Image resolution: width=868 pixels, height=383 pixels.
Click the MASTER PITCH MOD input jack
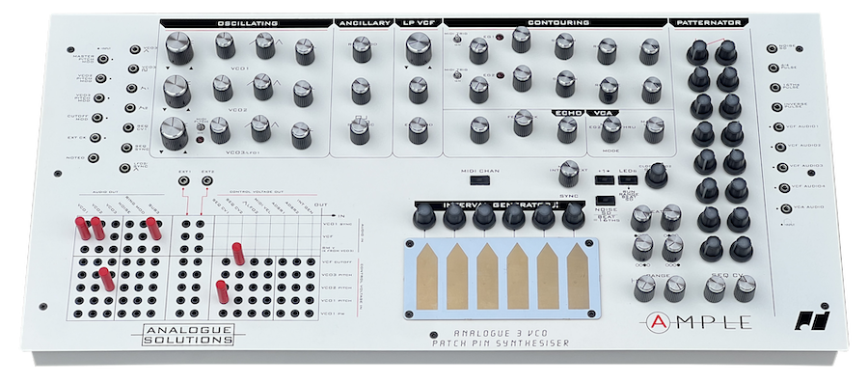click(x=103, y=58)
